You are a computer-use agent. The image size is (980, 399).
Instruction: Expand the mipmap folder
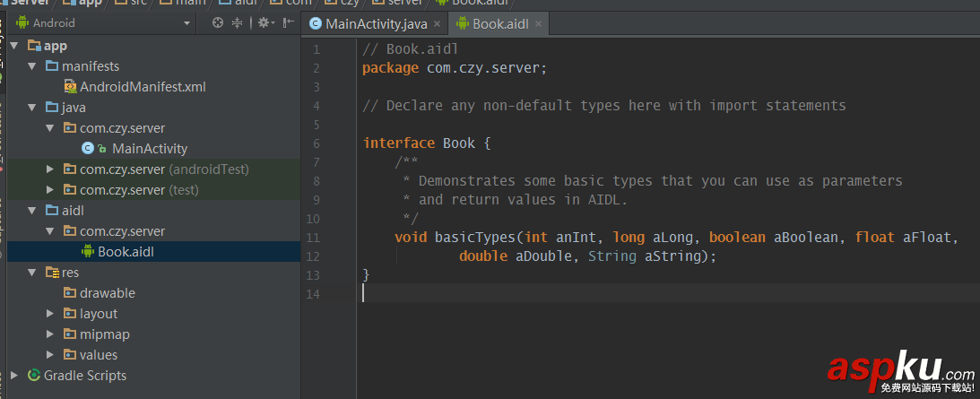[50, 334]
